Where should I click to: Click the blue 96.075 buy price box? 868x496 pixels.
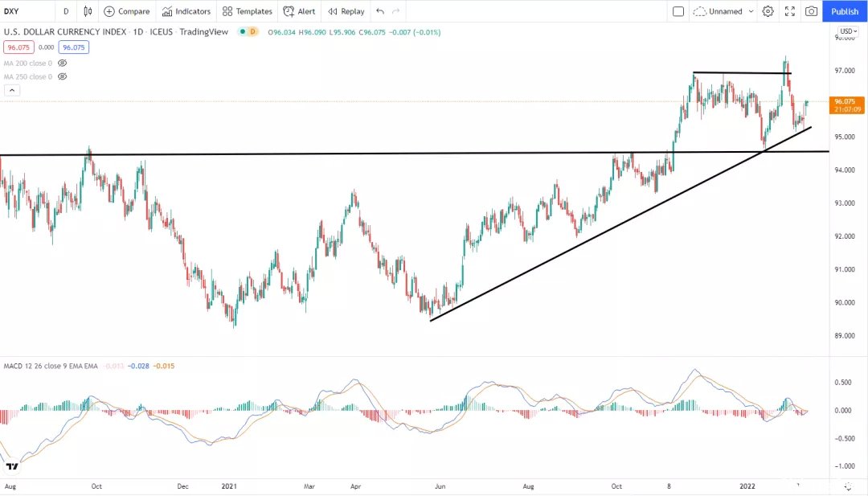pos(74,47)
